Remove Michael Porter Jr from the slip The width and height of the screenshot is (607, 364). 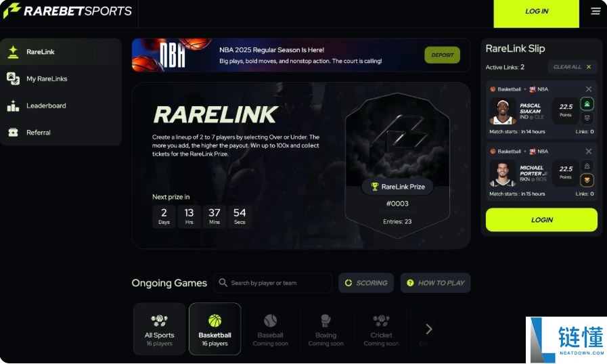[589, 152]
